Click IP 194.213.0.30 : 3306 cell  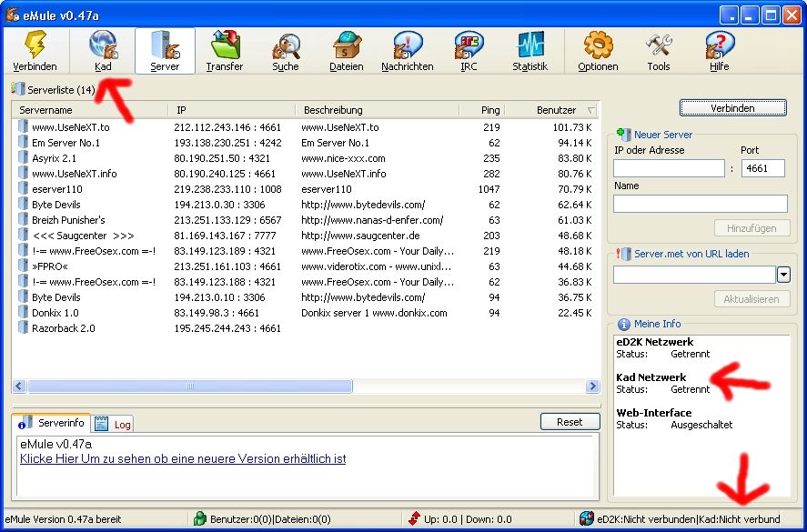click(220, 205)
